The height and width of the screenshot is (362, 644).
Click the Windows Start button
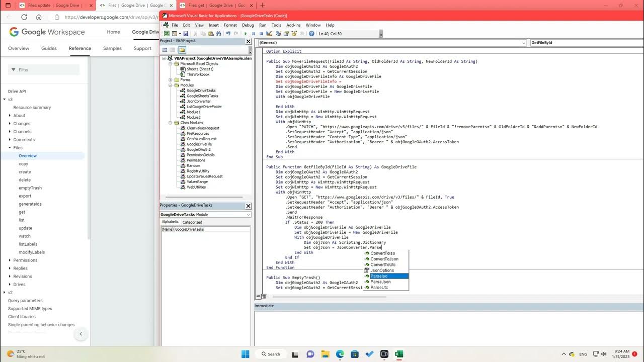[x=245, y=354]
